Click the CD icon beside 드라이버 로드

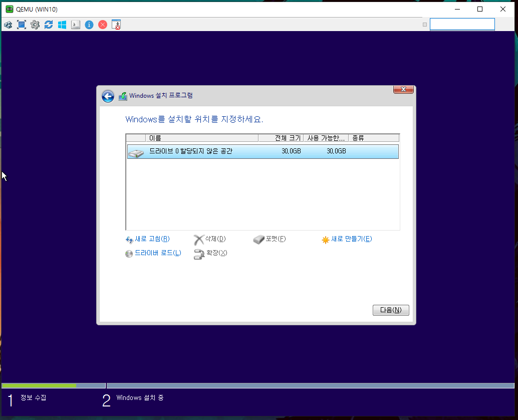tap(129, 254)
